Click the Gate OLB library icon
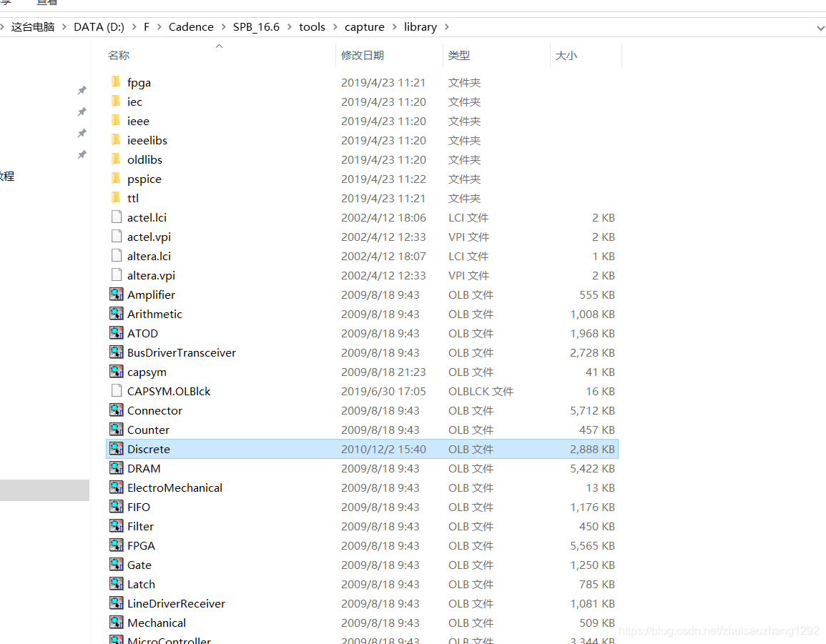 coord(117,565)
